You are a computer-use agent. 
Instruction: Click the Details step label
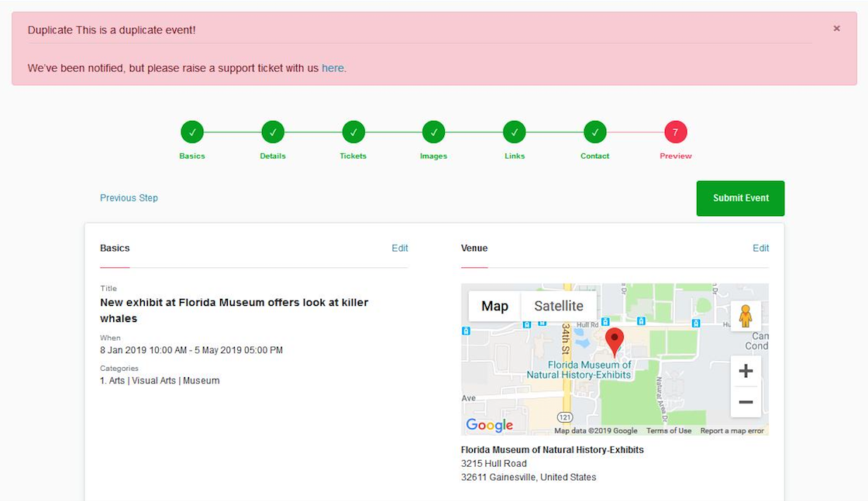(x=273, y=156)
